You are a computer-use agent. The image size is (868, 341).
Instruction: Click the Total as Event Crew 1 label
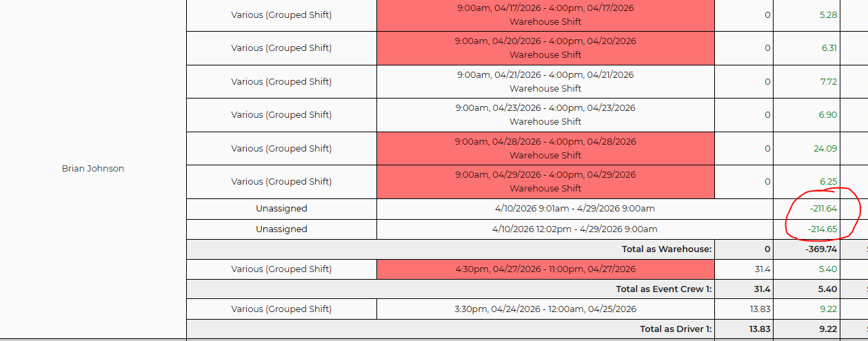[663, 289]
